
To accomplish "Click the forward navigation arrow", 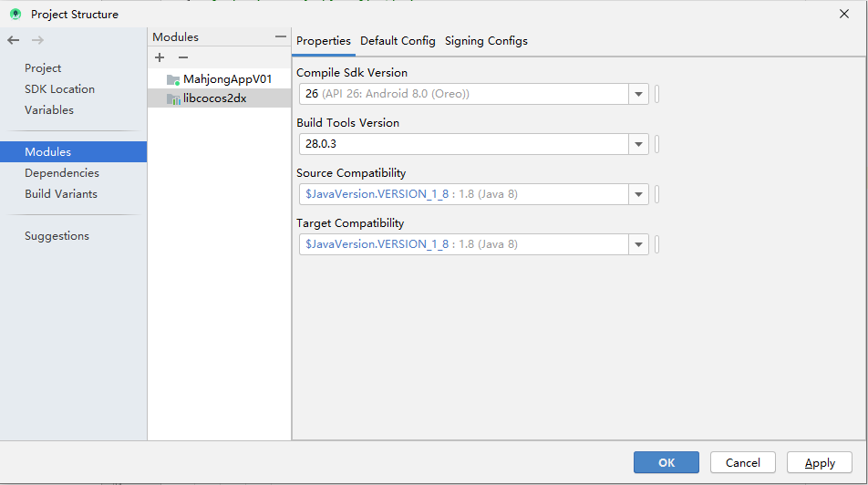I will 37,40.
